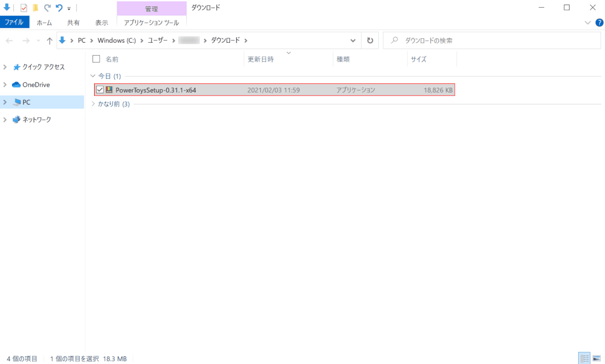Expand PC in the navigation pane
Screen dimensions: 605x364
pyautogui.click(x=5, y=102)
